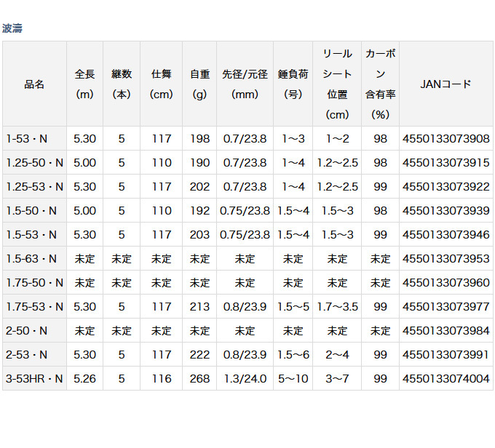This screenshot has width=495, height=448.
Task: Click the 品名 column header
Action: click(34, 84)
